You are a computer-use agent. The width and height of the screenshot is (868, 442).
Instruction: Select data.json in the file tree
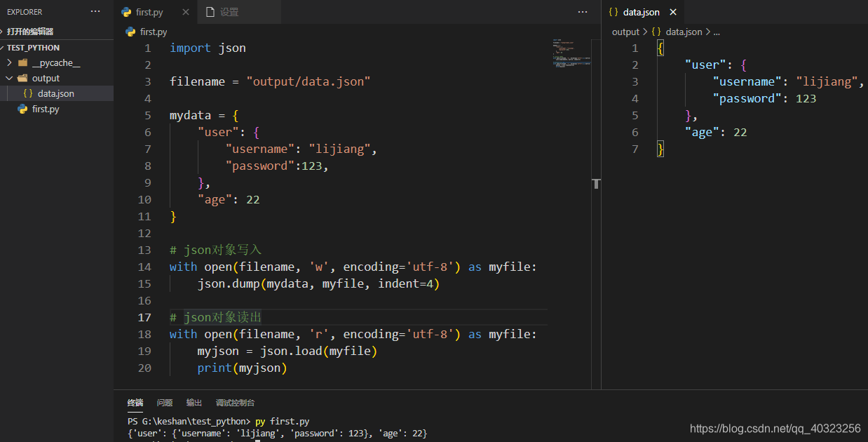[x=57, y=93]
